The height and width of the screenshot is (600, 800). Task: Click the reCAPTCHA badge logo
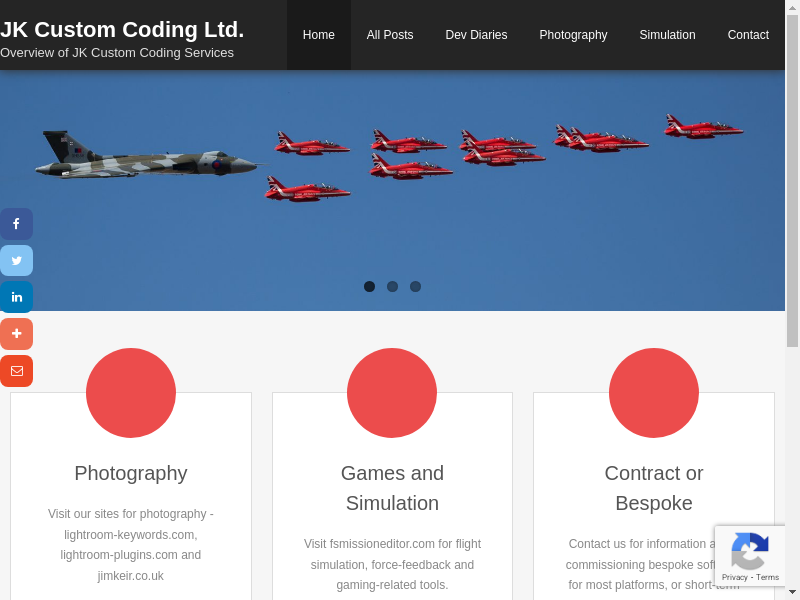(x=749, y=551)
